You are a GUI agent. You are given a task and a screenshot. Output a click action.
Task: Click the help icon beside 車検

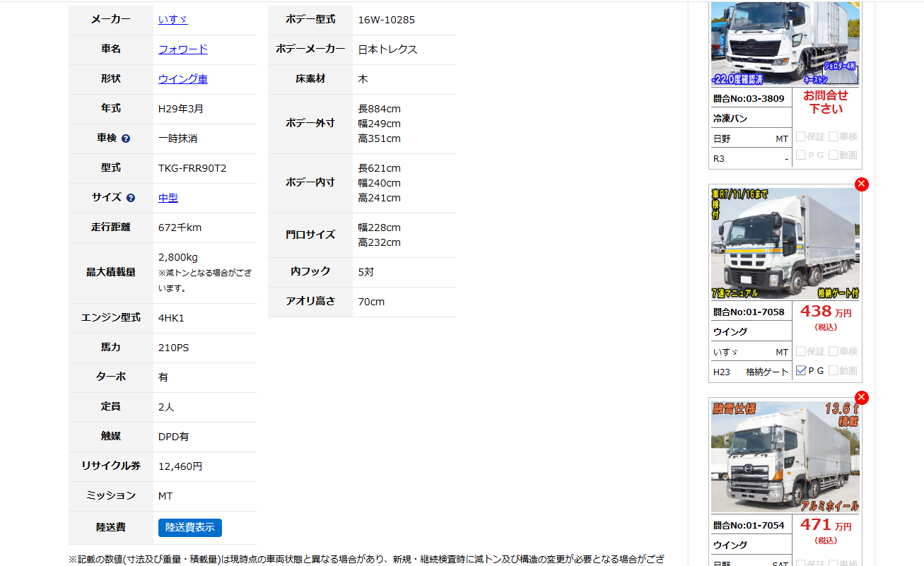coord(126,138)
